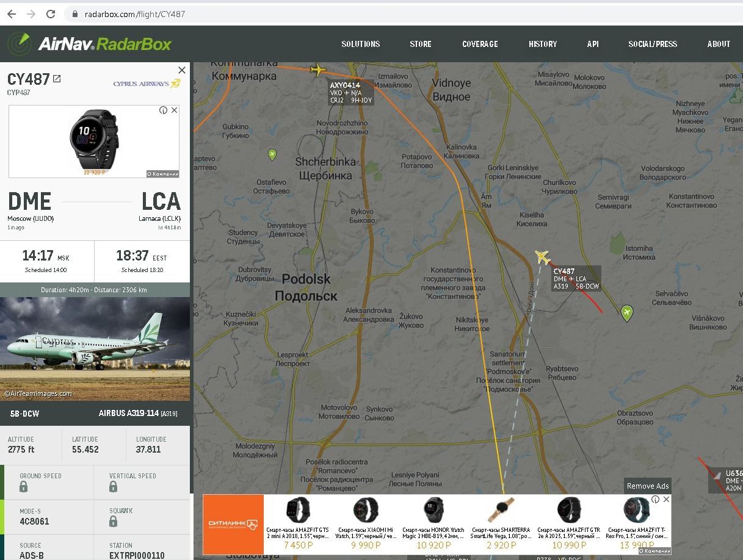Screen dimensions: 743x560
Task: Click the green airport marker near Ostafievo
Action: coord(272,155)
